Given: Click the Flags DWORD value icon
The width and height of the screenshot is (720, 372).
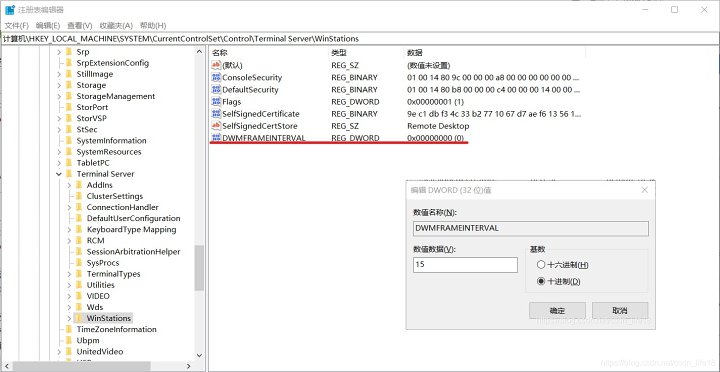Looking at the screenshot, I should pyautogui.click(x=216, y=101).
